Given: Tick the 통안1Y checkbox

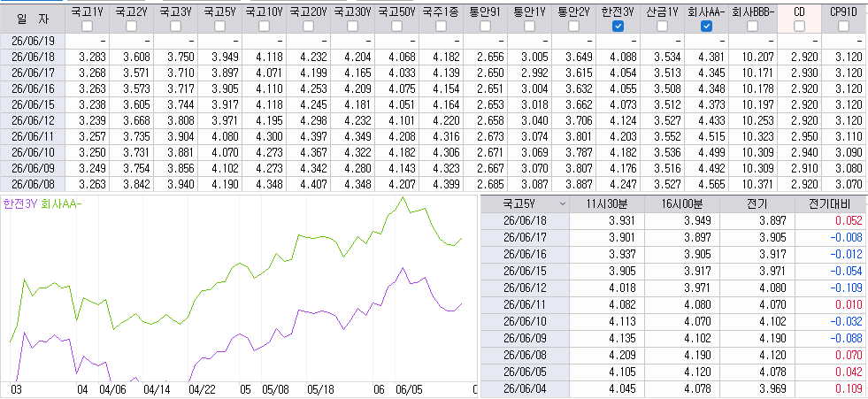Looking at the screenshot, I should coord(530,26).
